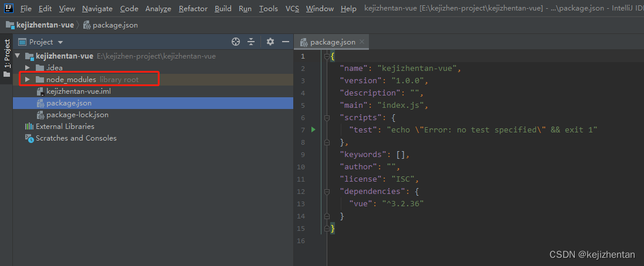Select the kejizhentan-vue root project node
Screen dimensions: 644x266
pyautogui.click(x=65, y=56)
